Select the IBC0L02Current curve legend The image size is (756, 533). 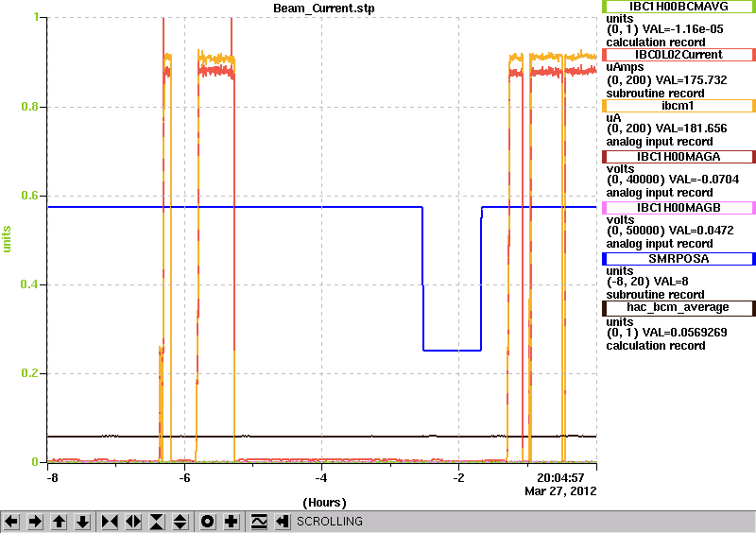tap(679, 55)
